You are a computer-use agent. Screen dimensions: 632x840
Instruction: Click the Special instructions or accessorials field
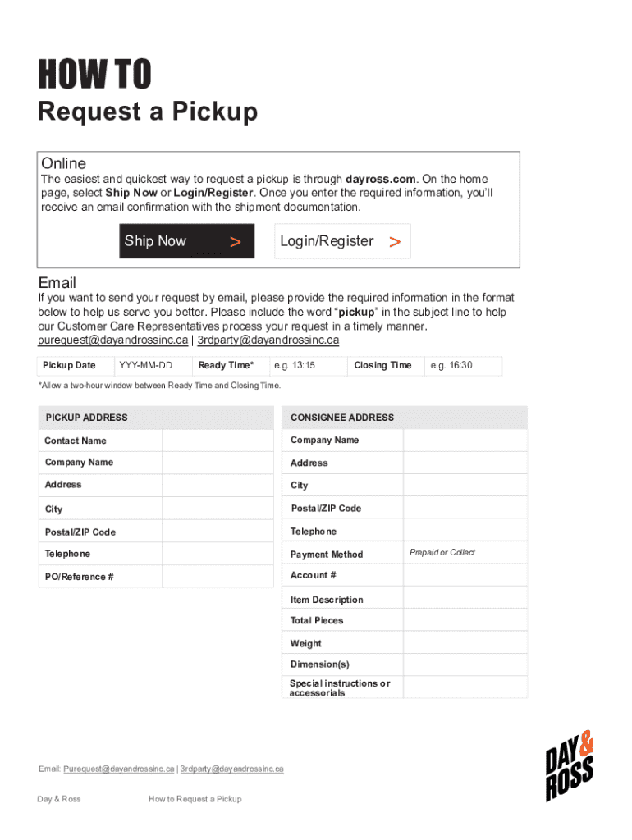pos(465,687)
